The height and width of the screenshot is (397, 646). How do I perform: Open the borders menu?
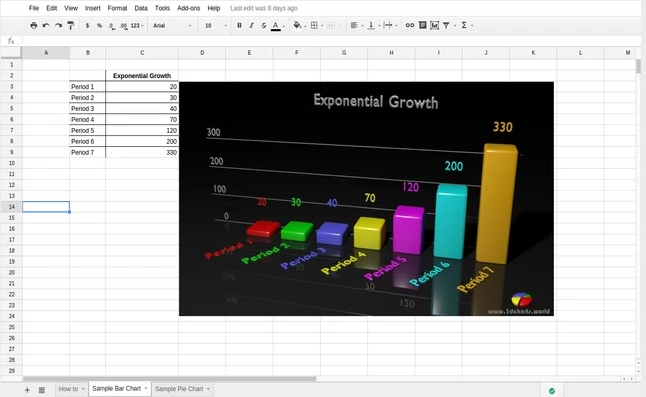tap(316, 26)
